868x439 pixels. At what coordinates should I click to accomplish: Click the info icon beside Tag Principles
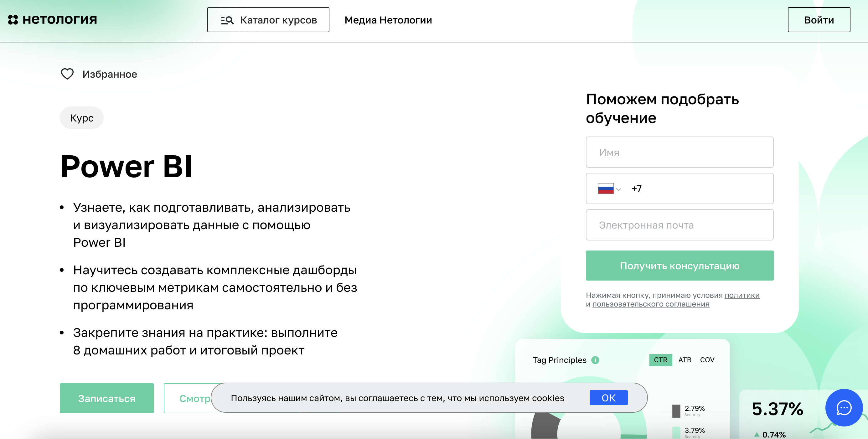pyautogui.click(x=595, y=360)
